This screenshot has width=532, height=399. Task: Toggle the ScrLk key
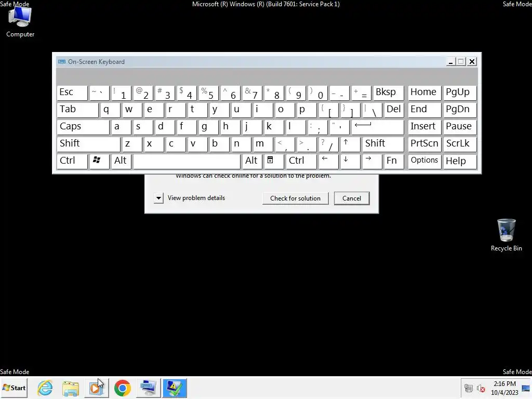[460, 144]
